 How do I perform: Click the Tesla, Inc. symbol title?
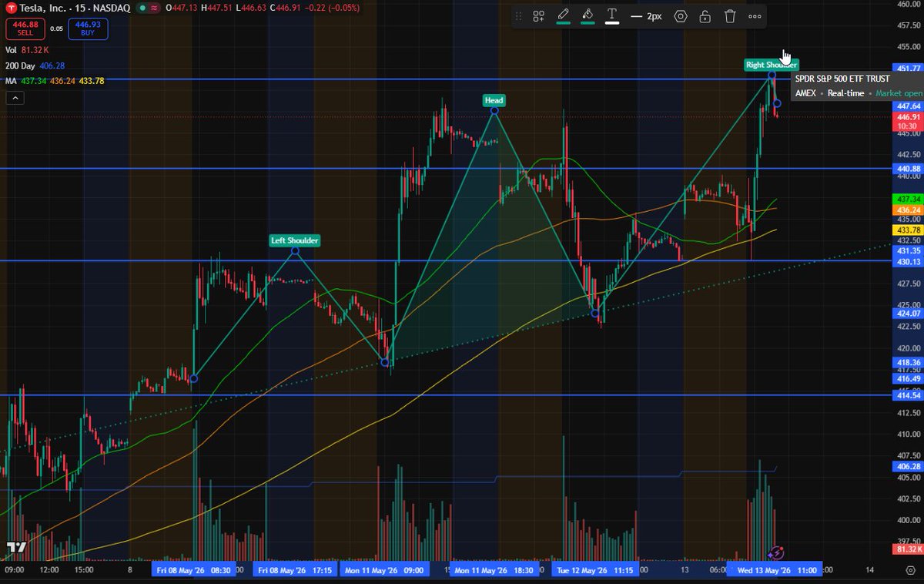pyautogui.click(x=42, y=8)
